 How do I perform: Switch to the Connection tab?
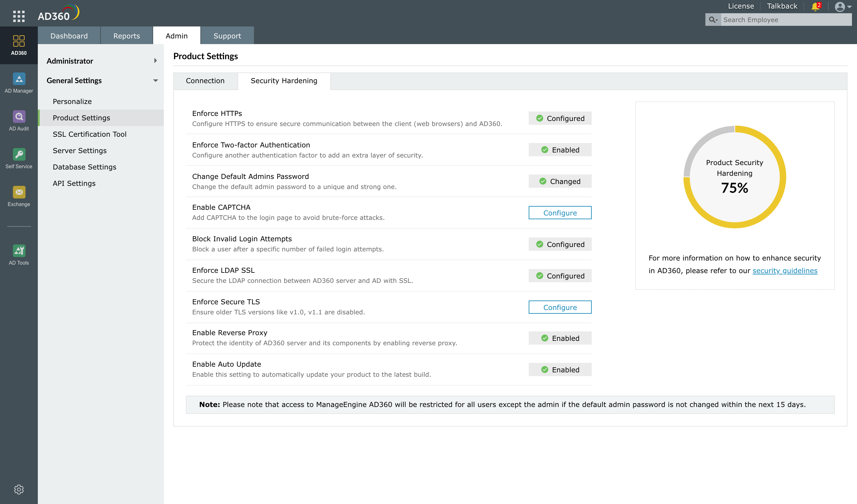pos(205,81)
